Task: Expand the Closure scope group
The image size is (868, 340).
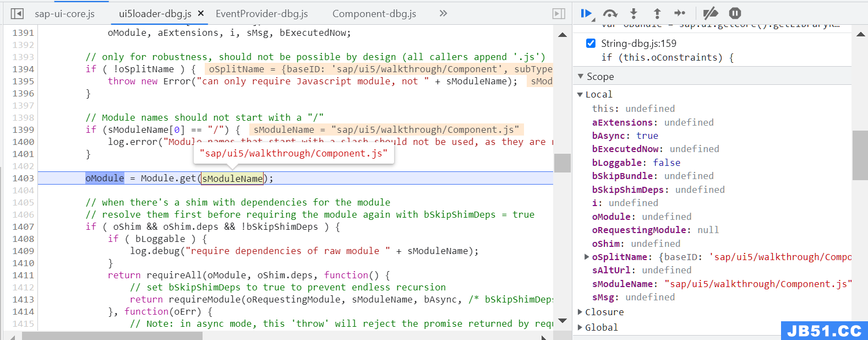Action: (580, 312)
